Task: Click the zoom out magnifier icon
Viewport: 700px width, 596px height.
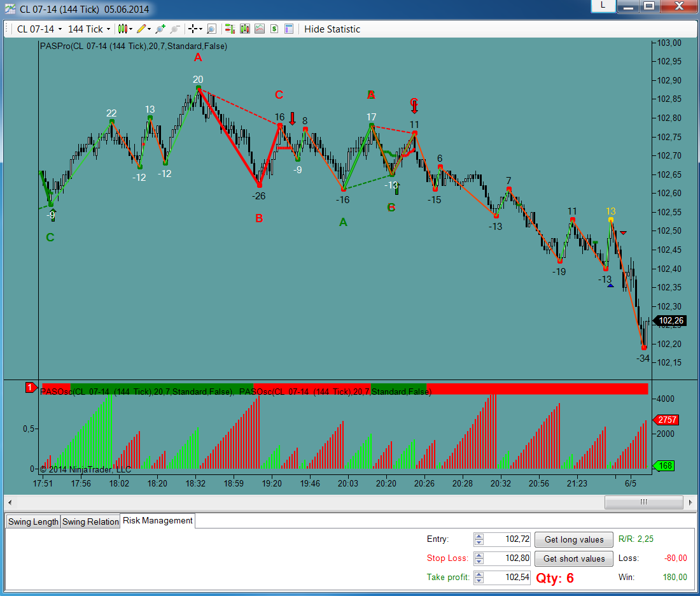Action: click(x=175, y=29)
